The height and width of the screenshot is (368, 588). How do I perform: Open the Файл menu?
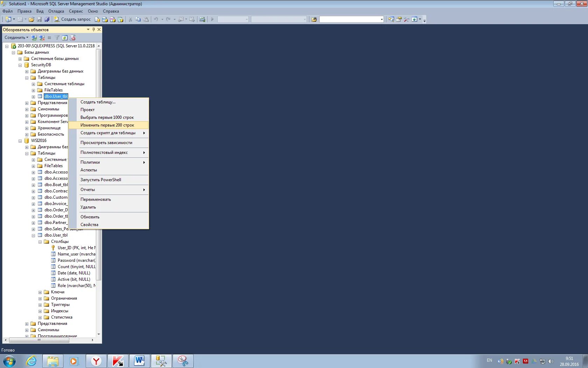click(x=7, y=11)
